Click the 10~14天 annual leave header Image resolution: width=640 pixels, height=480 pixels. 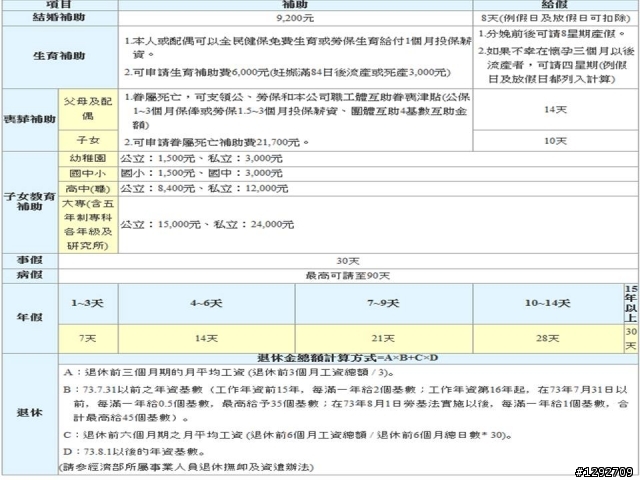[x=548, y=304]
